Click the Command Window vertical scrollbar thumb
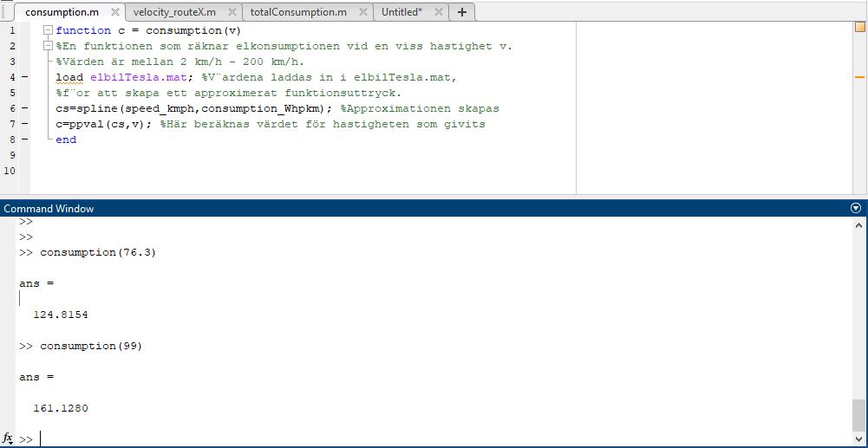The height and width of the screenshot is (448, 868). [x=858, y=414]
